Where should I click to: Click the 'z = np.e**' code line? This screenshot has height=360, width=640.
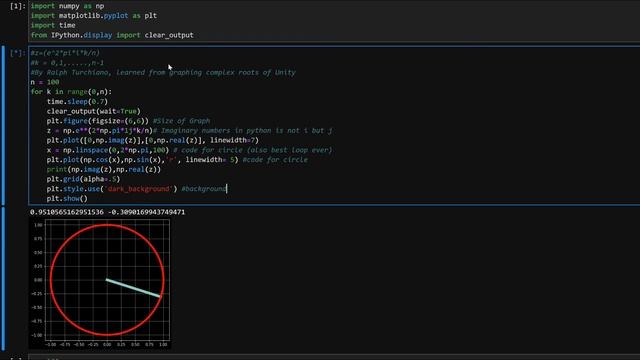pyautogui.click(x=189, y=131)
